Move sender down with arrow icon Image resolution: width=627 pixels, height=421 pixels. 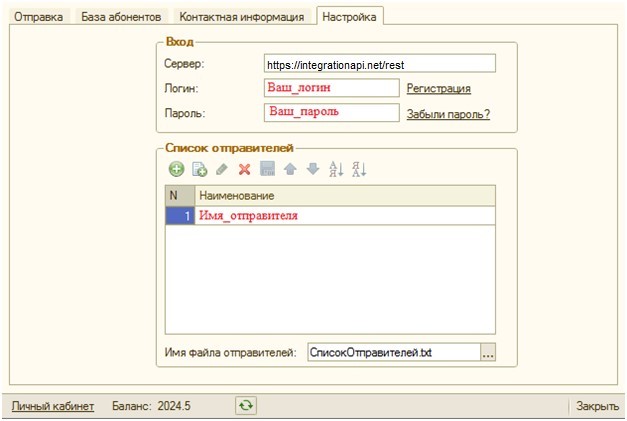point(313,169)
